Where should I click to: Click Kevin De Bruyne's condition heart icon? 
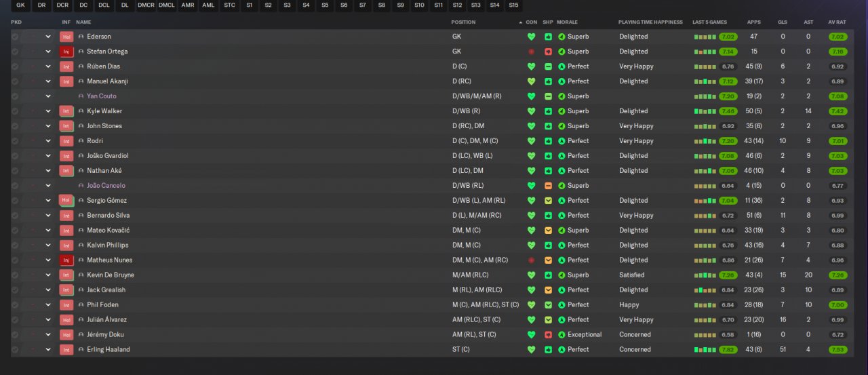click(x=531, y=275)
